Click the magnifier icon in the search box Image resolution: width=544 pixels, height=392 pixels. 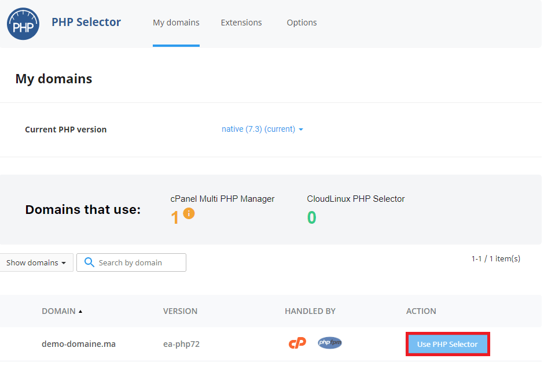point(89,262)
